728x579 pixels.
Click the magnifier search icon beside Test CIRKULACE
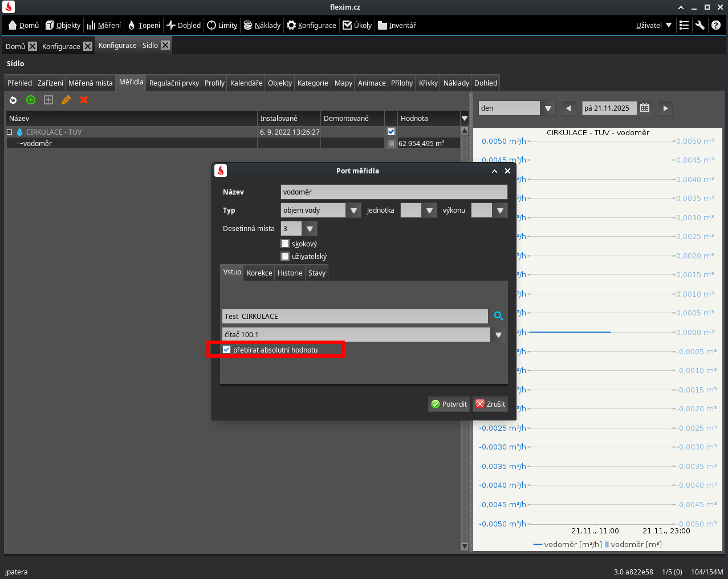(x=499, y=316)
